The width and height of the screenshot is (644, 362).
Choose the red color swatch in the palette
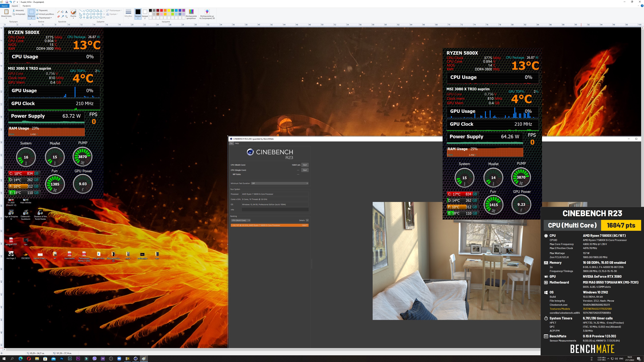[162, 10]
